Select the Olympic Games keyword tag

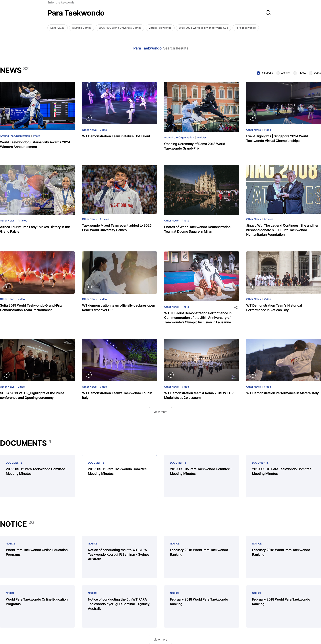(x=82, y=28)
